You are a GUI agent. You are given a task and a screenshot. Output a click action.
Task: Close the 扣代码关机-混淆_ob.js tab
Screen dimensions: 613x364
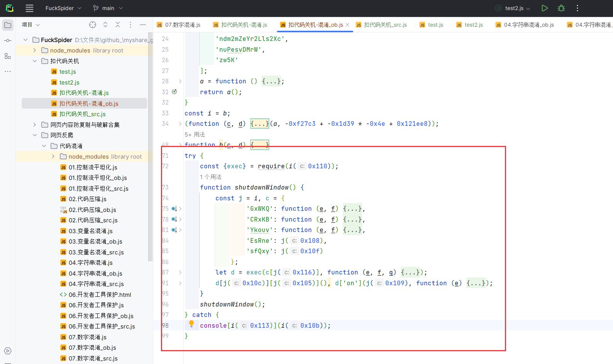[347, 25]
